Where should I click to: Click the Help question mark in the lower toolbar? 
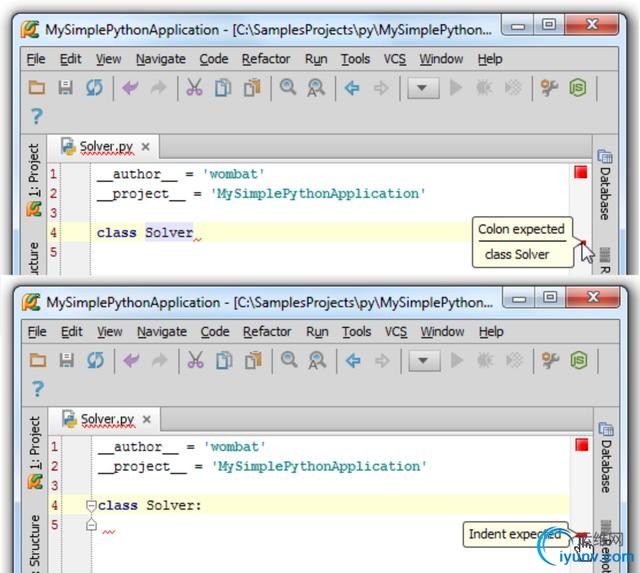click(38, 389)
